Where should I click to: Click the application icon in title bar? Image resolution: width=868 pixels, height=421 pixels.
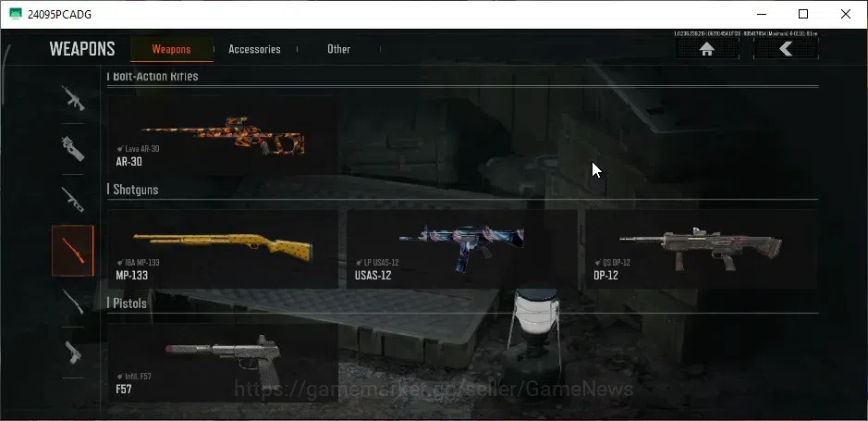coord(16,14)
